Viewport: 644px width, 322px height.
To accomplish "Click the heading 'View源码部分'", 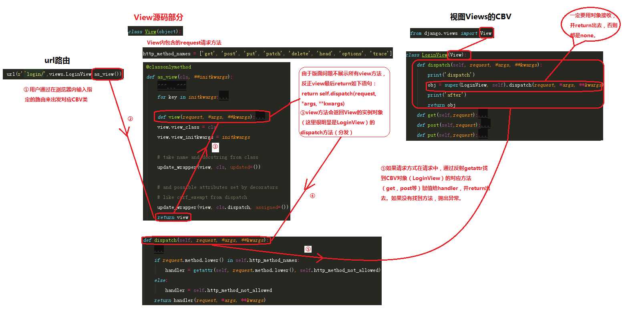I will (x=158, y=17).
